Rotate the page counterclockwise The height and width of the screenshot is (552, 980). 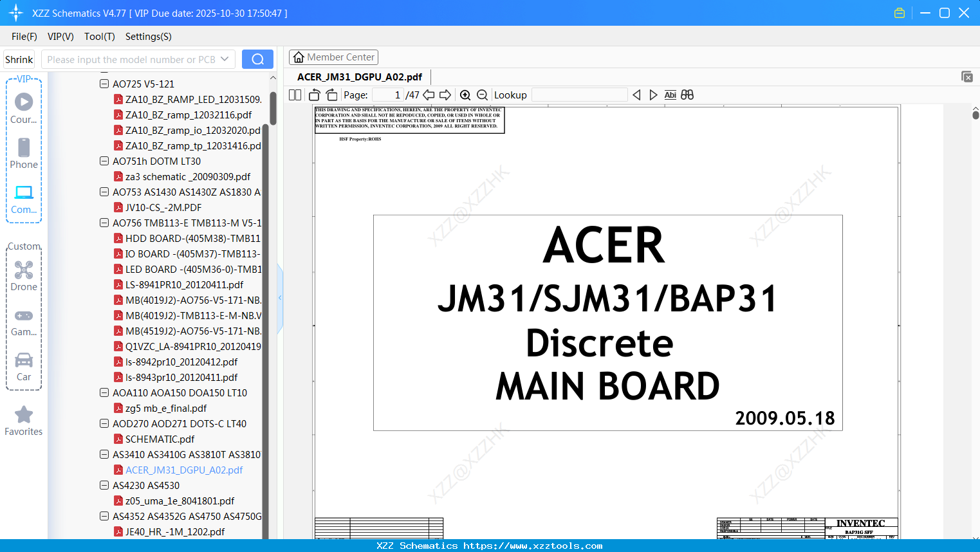pyautogui.click(x=315, y=95)
